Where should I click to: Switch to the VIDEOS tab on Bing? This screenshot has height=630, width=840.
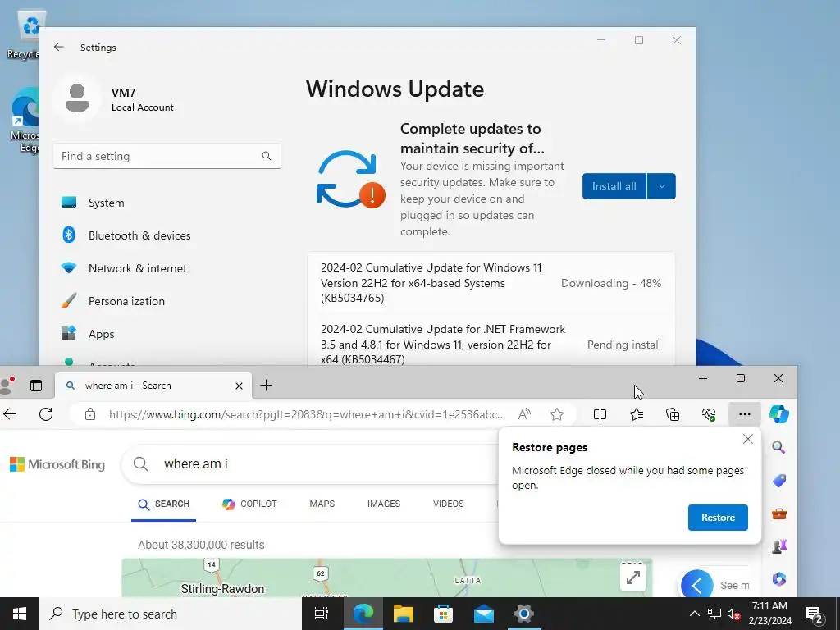449,504
